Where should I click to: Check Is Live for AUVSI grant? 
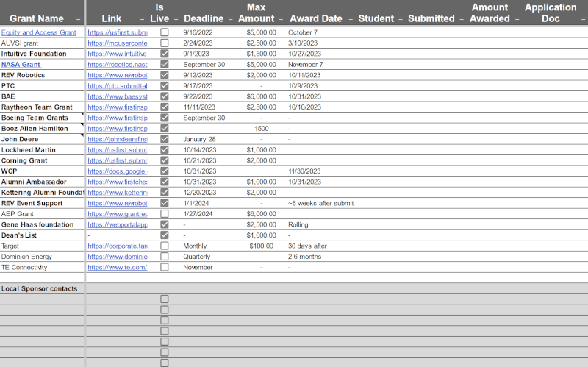pyautogui.click(x=164, y=43)
